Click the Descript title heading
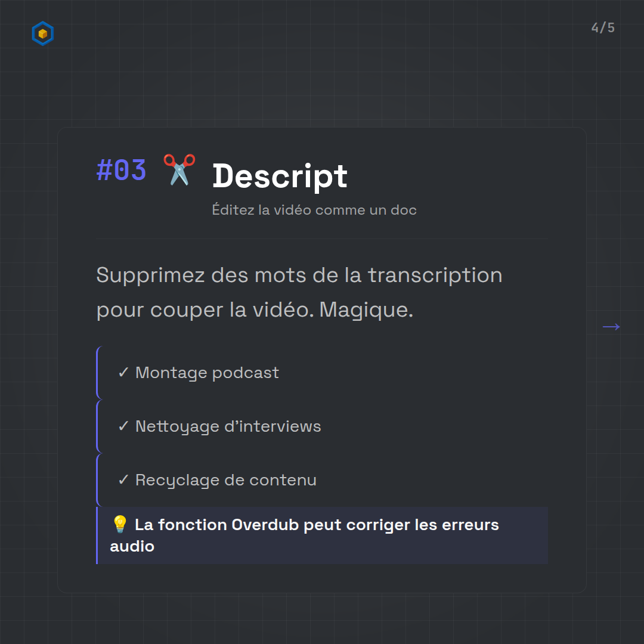Screen dimensions: 644x644 [x=280, y=176]
